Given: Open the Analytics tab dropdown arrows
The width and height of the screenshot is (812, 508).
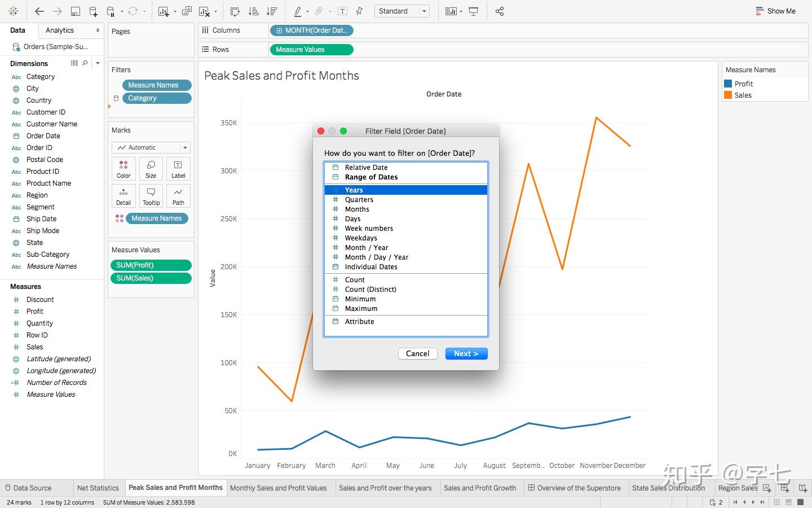Looking at the screenshot, I should (x=98, y=30).
